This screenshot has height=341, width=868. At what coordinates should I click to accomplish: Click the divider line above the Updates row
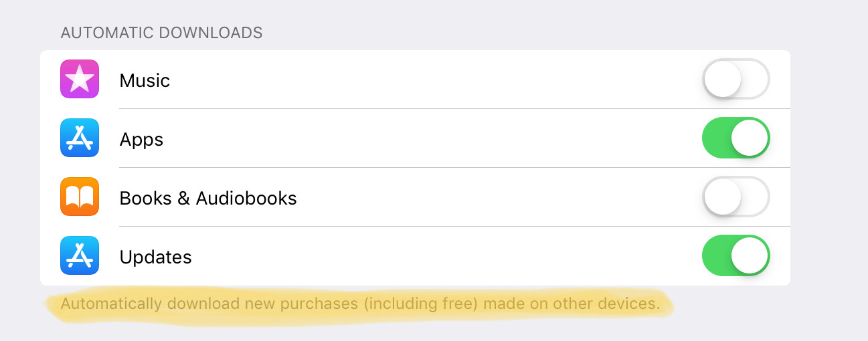click(x=454, y=226)
